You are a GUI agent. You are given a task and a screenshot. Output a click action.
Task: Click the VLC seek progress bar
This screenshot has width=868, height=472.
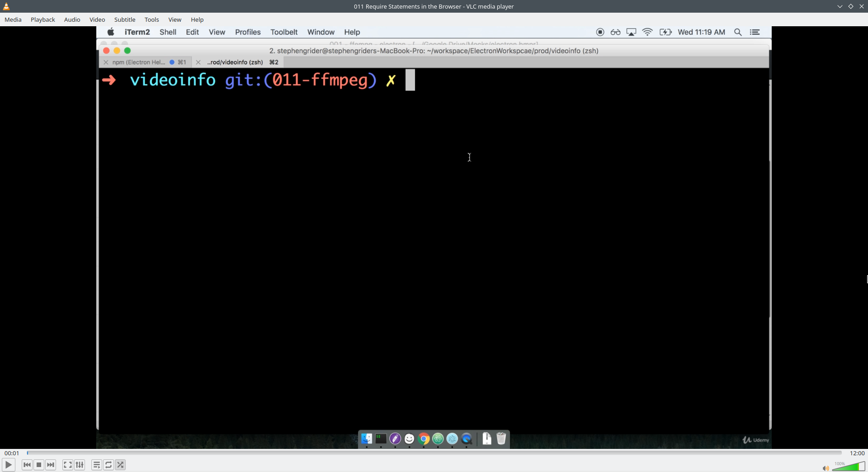coord(434,453)
